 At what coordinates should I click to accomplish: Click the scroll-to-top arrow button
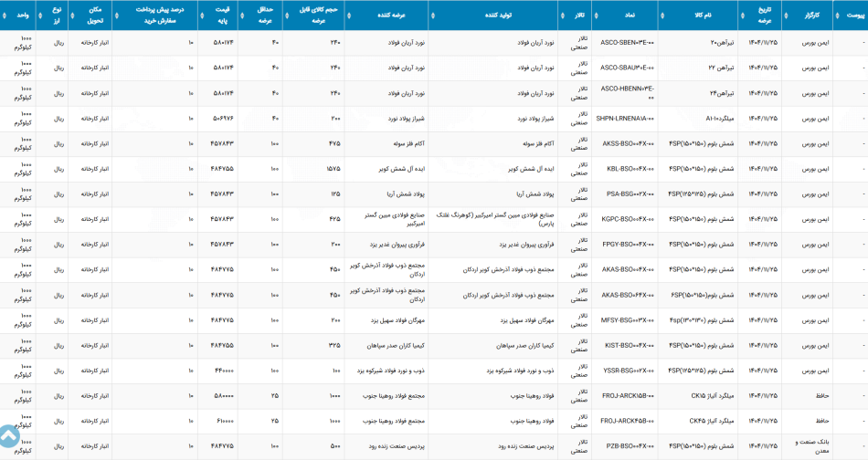coord(9,436)
